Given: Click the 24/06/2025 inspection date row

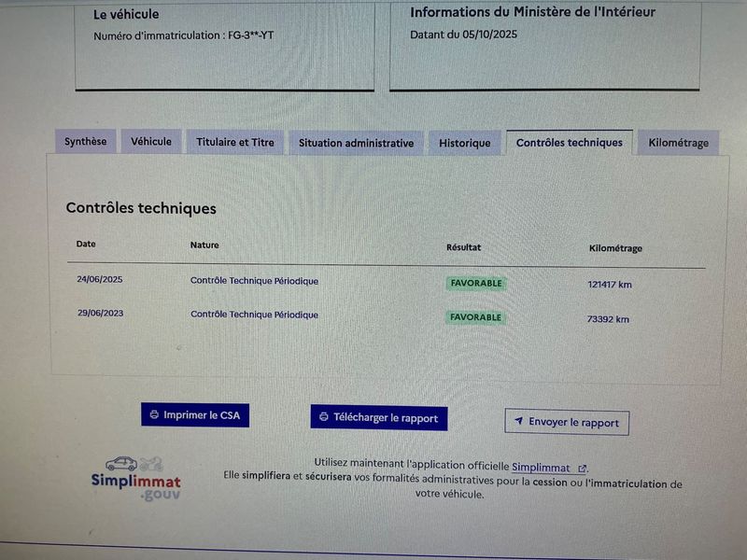Looking at the screenshot, I should 100,279.
